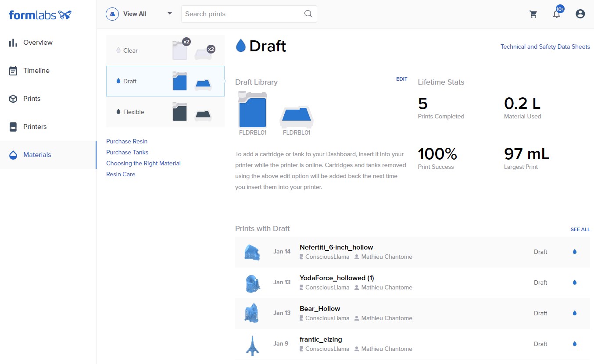
Task: Click the Clear resin tank icon
Action: (203, 54)
